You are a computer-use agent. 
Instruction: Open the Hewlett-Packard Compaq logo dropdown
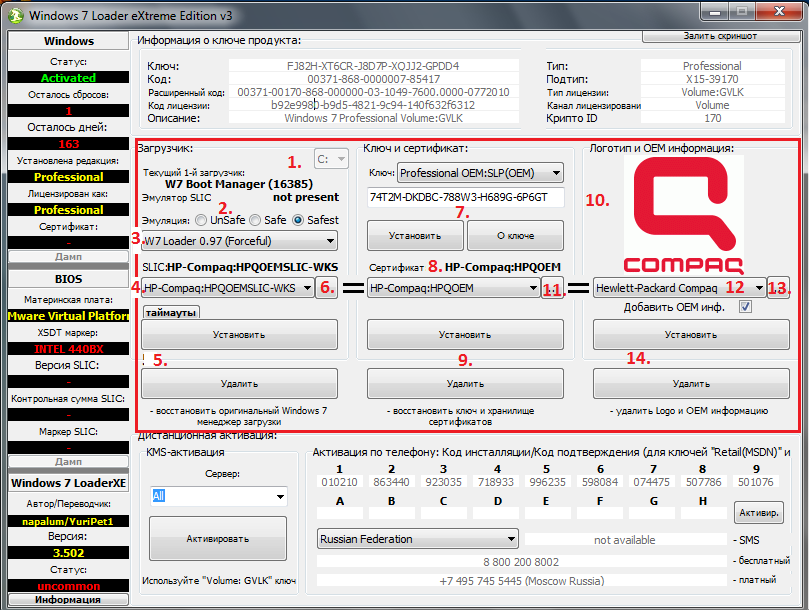pos(679,288)
